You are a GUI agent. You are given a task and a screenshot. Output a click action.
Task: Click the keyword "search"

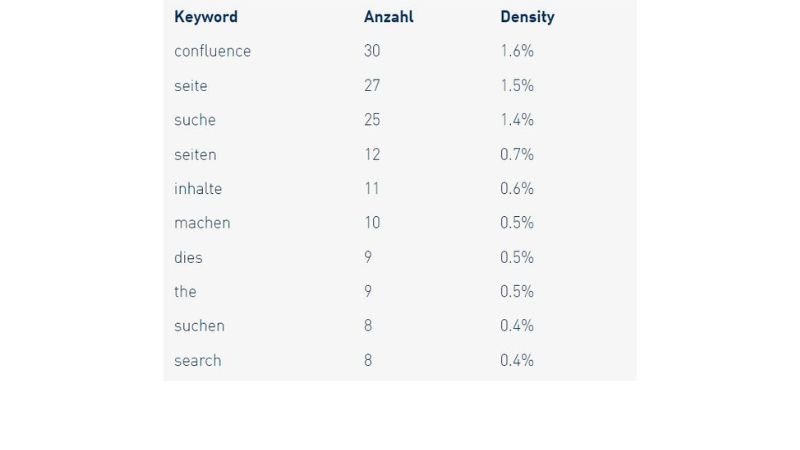198,360
